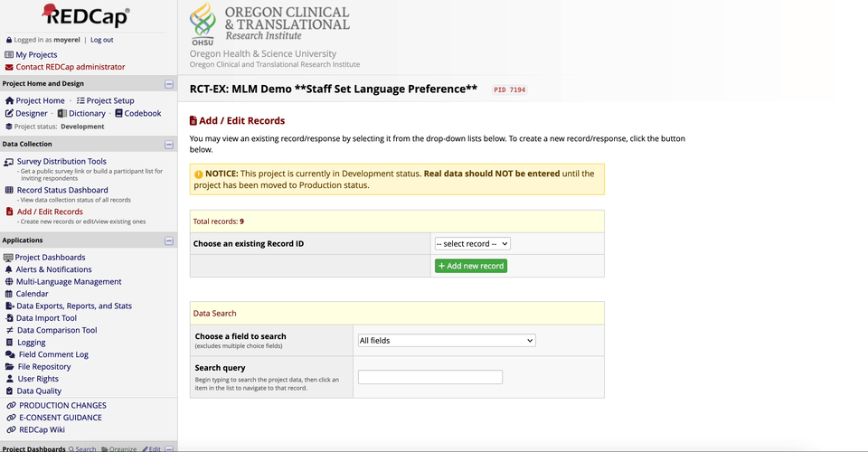Open Contact REDCap administrator link
Image resolution: width=868 pixels, height=452 pixels.
[71, 67]
